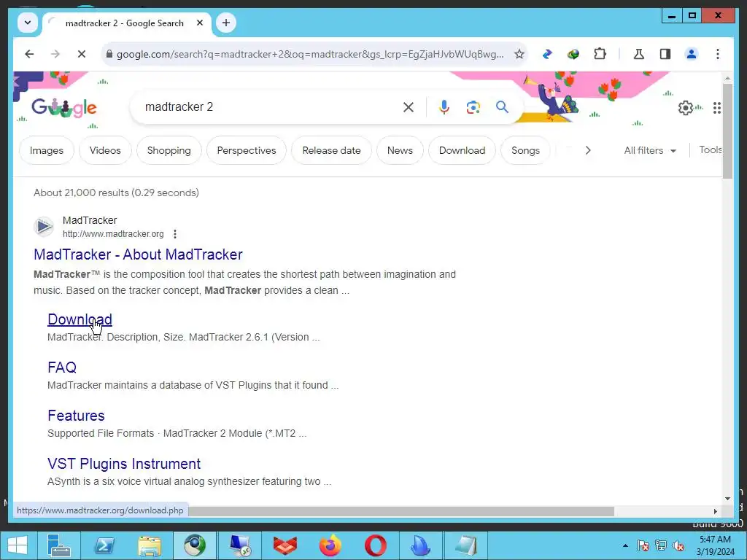
Task: Open Chrome's three-dot menu
Action: tap(718, 54)
